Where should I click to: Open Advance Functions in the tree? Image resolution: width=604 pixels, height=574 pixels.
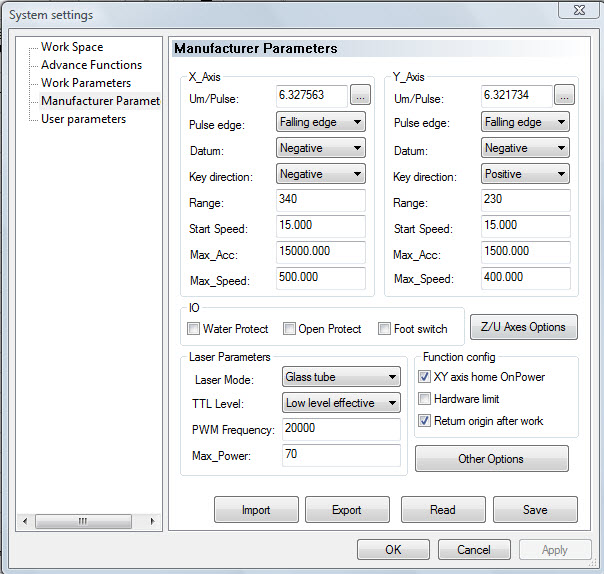[91, 65]
